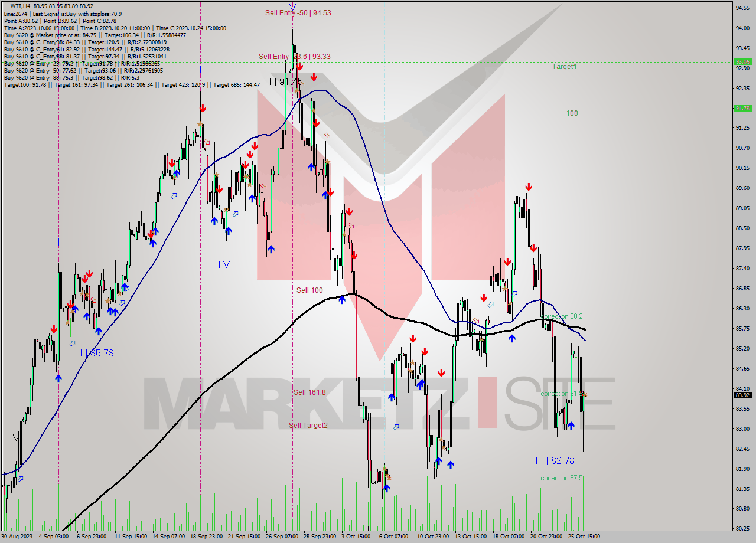Screen dimensions: 756x543
Task: Click the 83.00 price axis label
Action: point(742,428)
